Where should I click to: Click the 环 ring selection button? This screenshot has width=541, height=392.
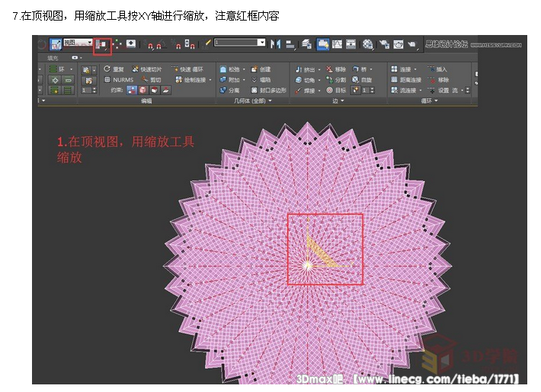[57, 69]
